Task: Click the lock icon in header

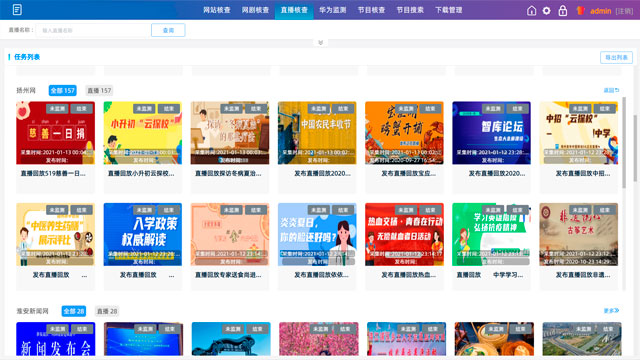Action: pos(562,11)
